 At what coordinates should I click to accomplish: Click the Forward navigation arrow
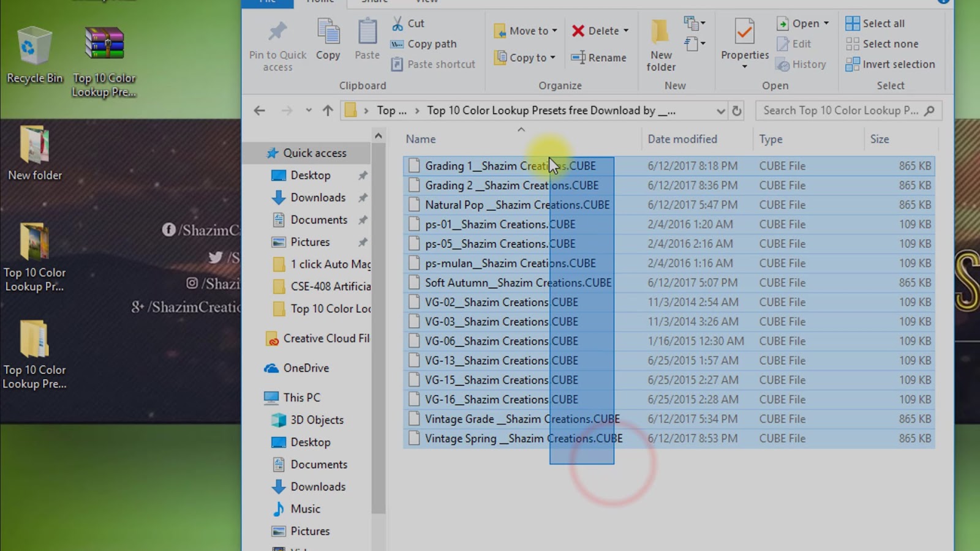click(x=287, y=111)
